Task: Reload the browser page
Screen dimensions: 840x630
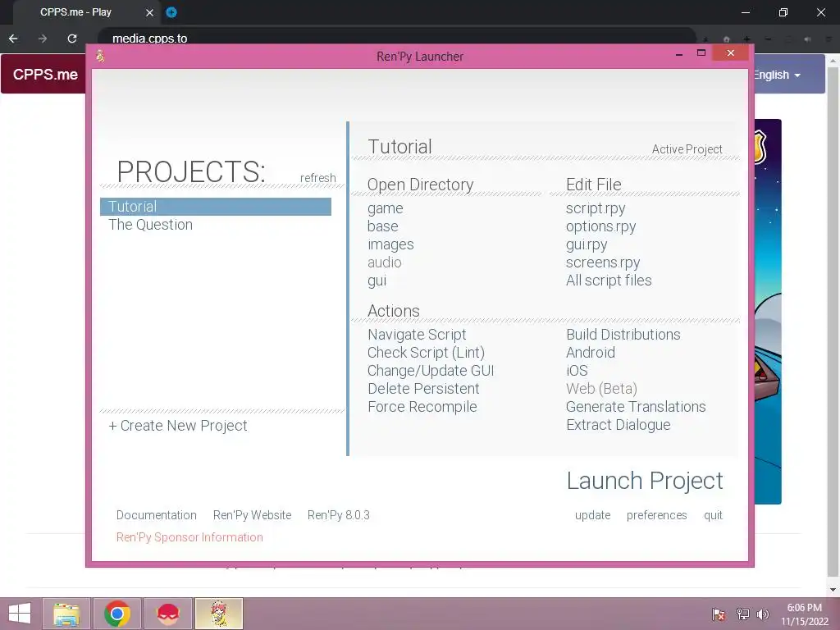Action: 72,39
